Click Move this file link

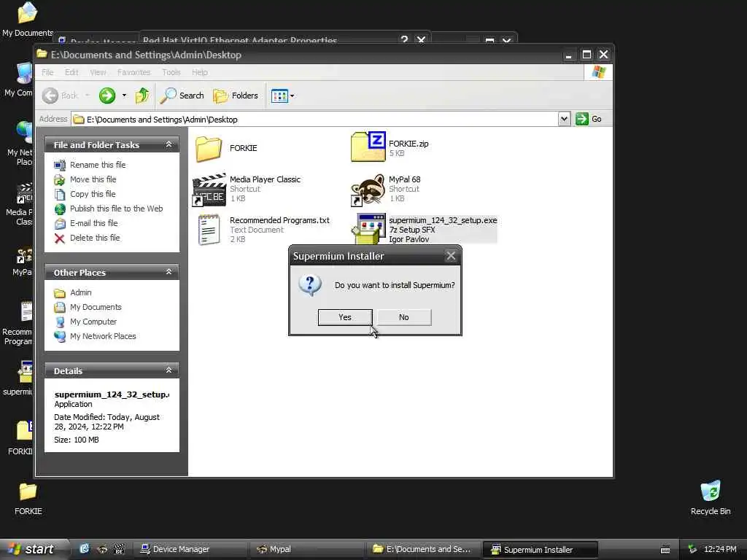coord(93,179)
